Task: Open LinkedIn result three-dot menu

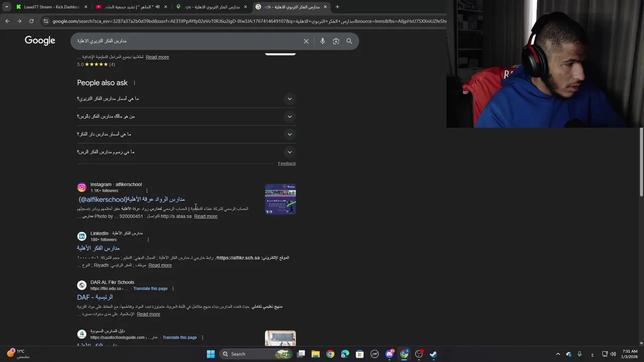Action: 148,240
